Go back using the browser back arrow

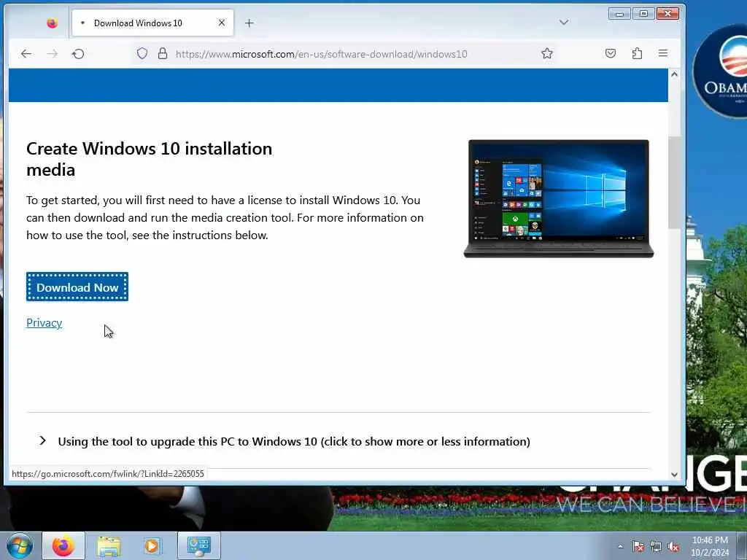tap(26, 54)
